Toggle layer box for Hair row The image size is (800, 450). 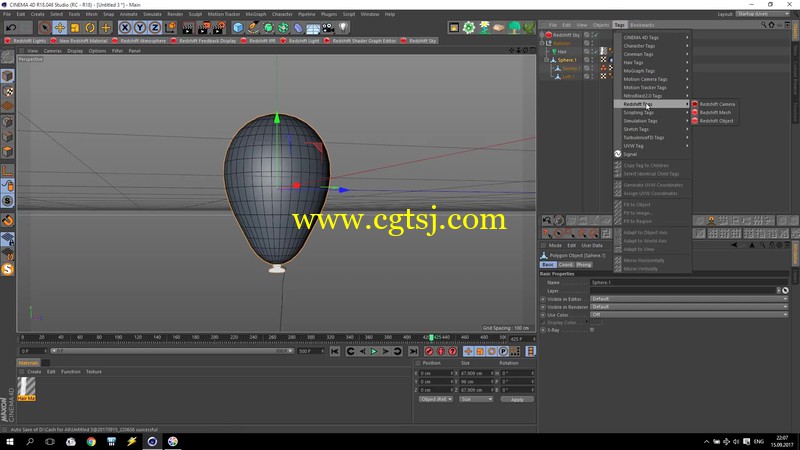pos(587,52)
